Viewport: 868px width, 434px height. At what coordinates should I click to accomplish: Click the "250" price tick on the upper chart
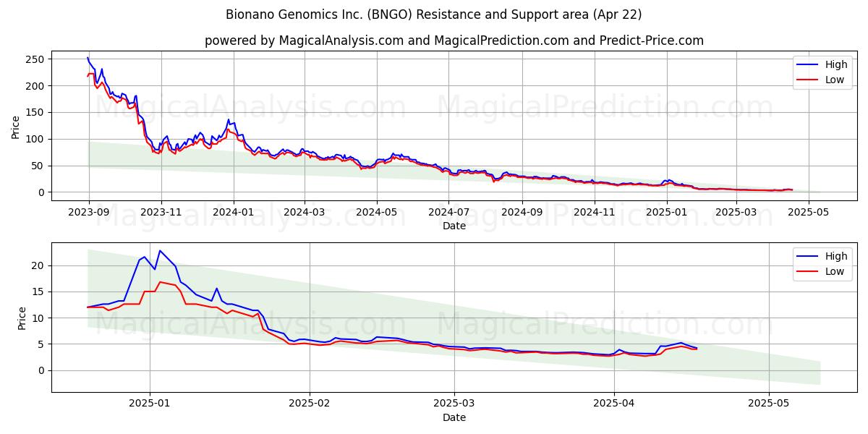35,59
